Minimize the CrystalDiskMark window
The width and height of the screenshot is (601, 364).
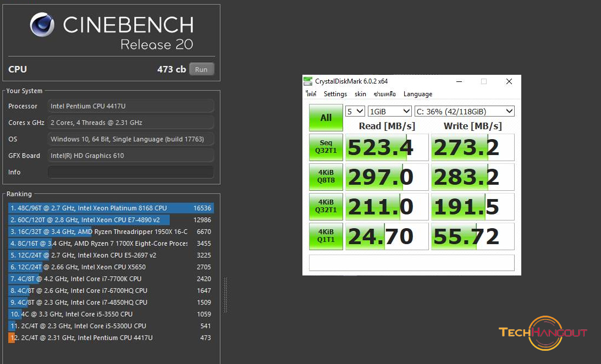(459, 81)
